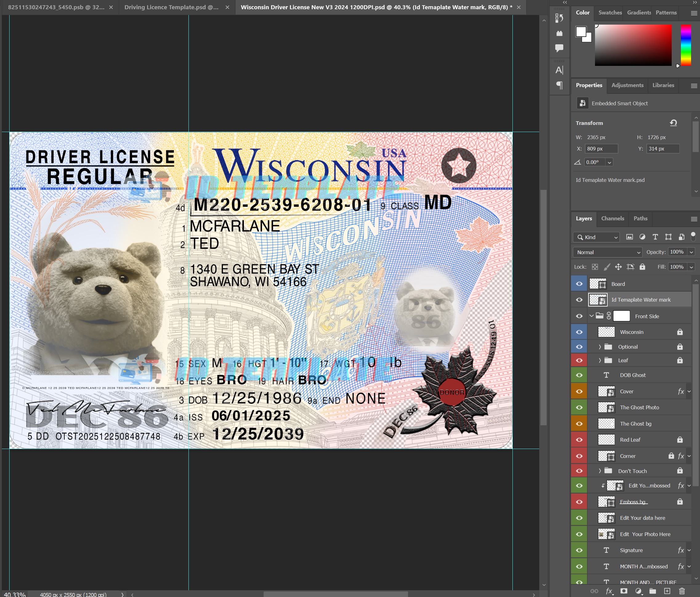Filter layers by type layers icon
Screen dimensions: 700x597
pyautogui.click(x=655, y=237)
